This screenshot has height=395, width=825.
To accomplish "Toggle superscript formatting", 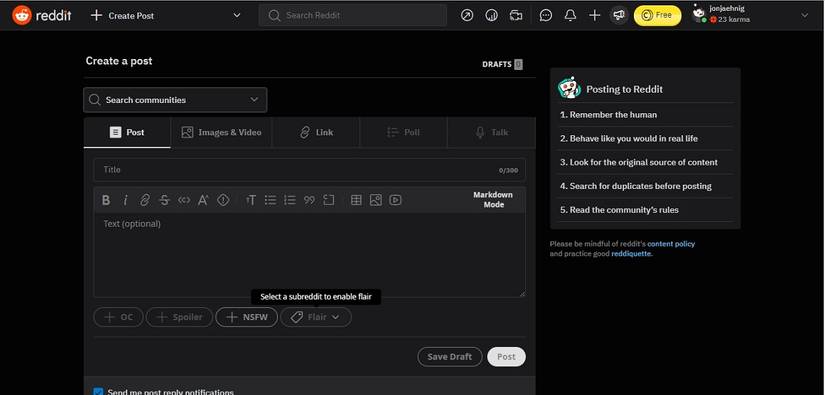I will click(203, 200).
